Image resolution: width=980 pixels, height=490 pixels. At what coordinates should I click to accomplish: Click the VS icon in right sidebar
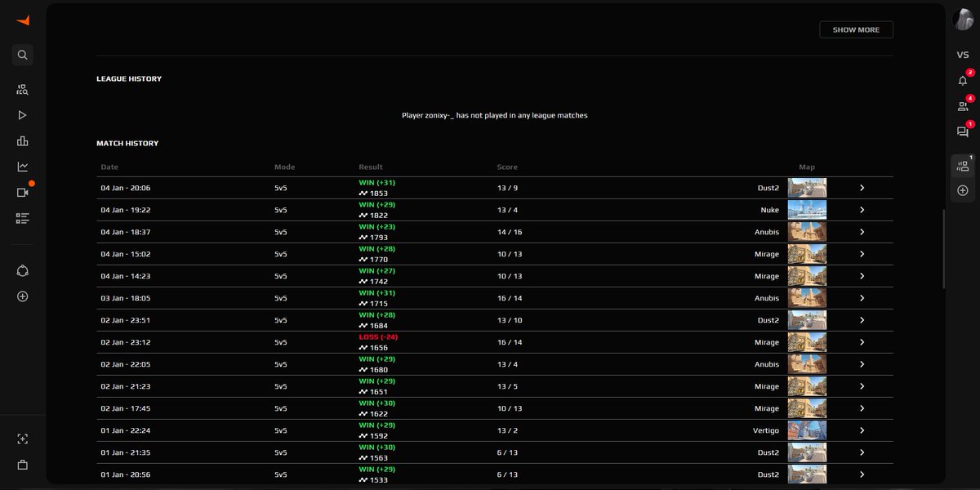(x=963, y=55)
